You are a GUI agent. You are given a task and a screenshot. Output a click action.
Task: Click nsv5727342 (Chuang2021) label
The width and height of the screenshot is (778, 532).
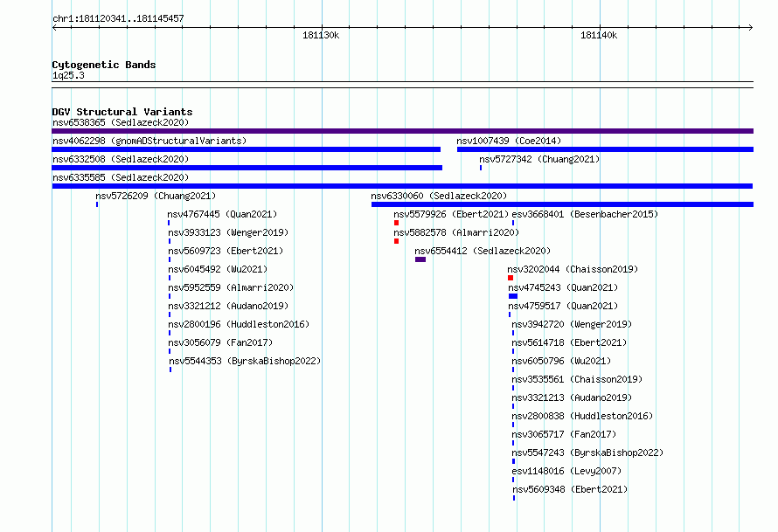point(539,159)
